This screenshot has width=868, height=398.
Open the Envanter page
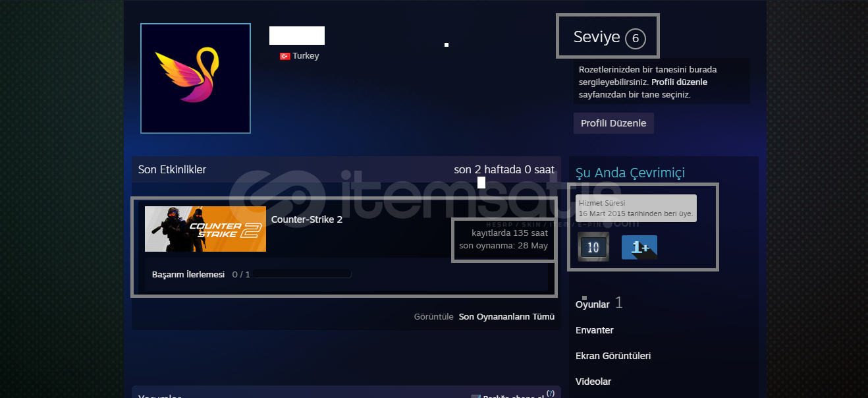click(x=595, y=330)
